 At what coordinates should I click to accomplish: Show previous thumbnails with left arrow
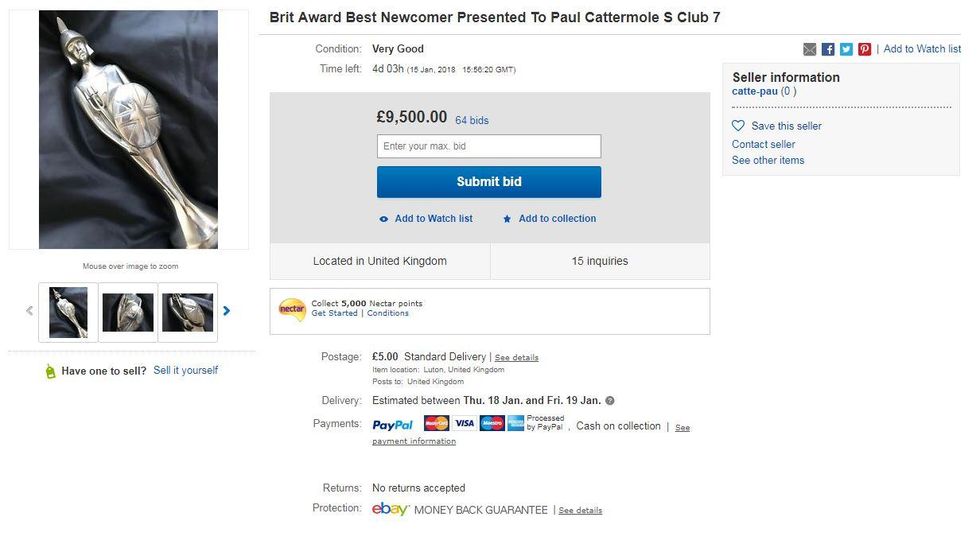[x=29, y=311]
